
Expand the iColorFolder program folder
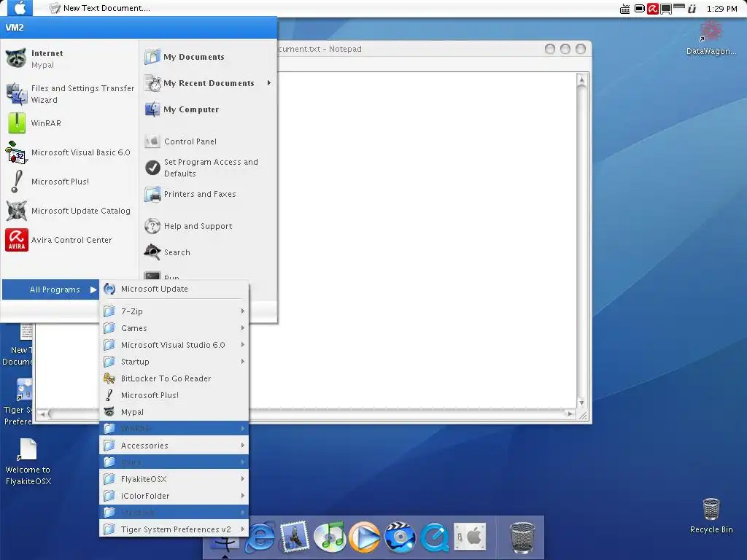point(174,496)
